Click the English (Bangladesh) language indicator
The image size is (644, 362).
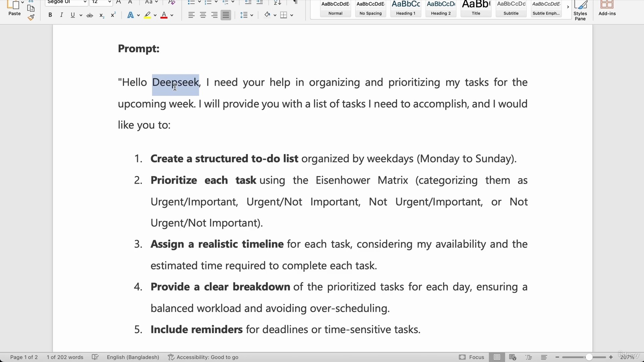(133, 357)
